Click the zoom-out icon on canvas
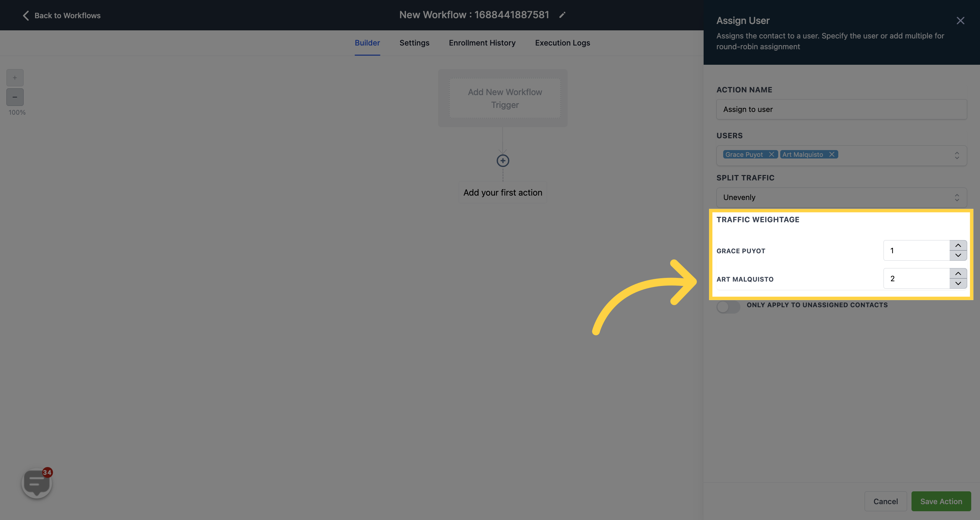The image size is (980, 520). point(15,97)
